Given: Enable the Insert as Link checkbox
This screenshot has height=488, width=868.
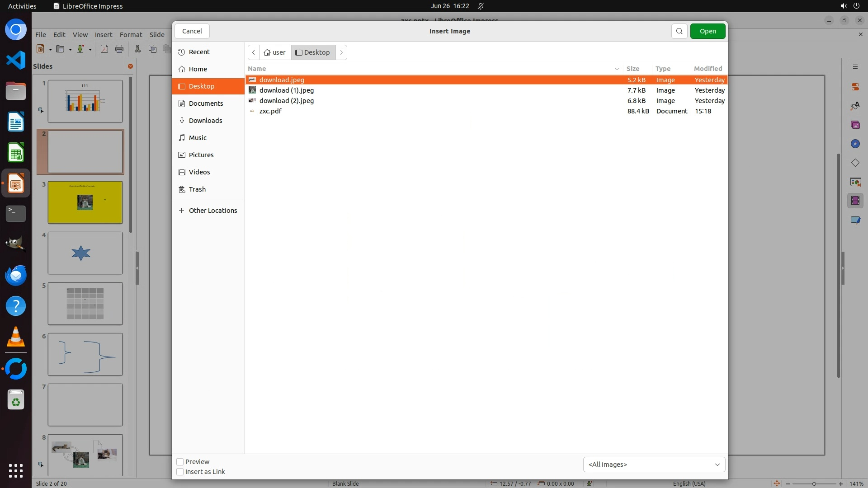Looking at the screenshot, I should tap(180, 472).
